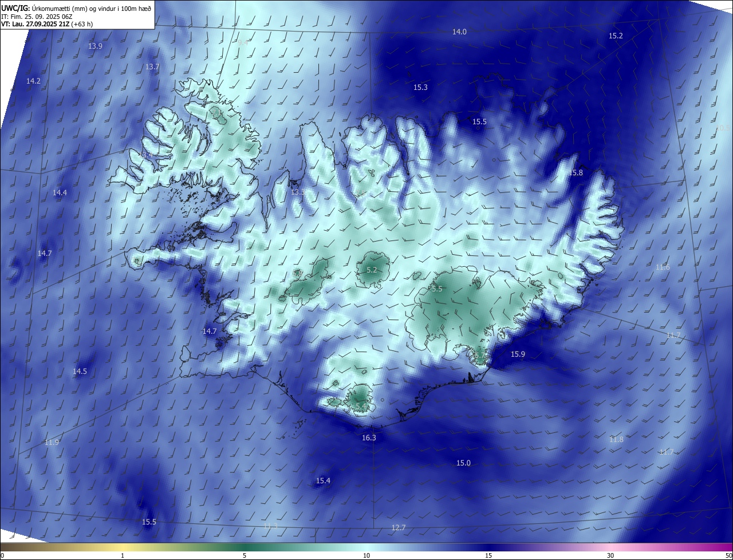Screen dimensions: 733x560
Task: Click the 15.9 value southeast of the glacier
Action: [x=518, y=354]
